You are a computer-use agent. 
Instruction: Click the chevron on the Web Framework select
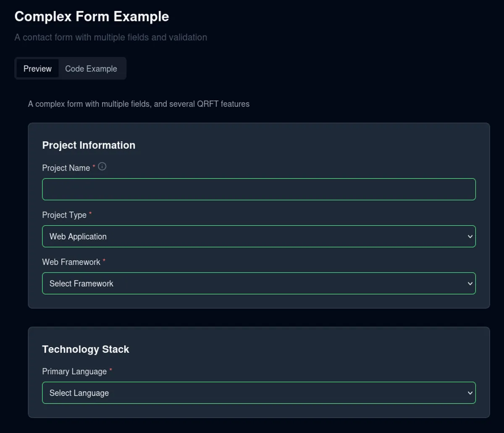470,283
